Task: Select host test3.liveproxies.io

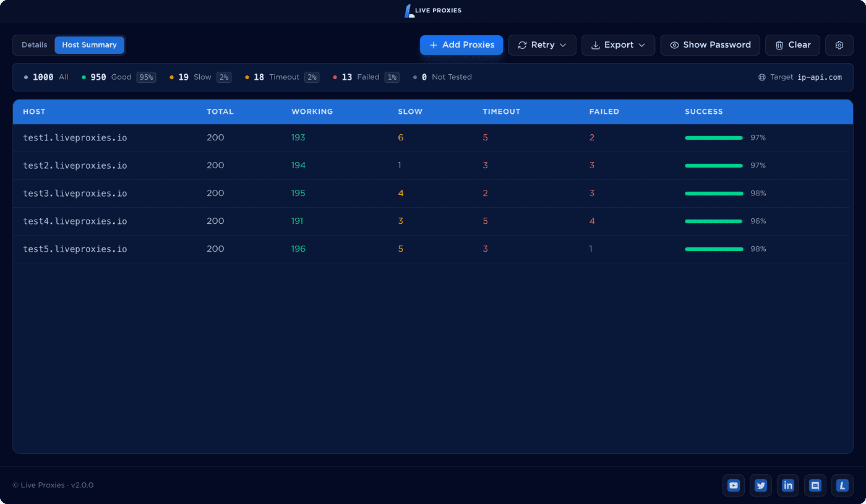Action: [x=75, y=194]
